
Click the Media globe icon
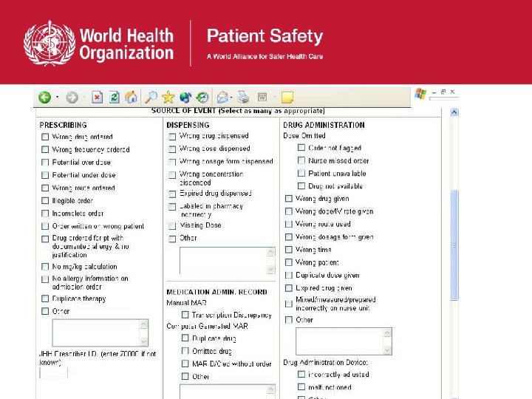[185, 98]
